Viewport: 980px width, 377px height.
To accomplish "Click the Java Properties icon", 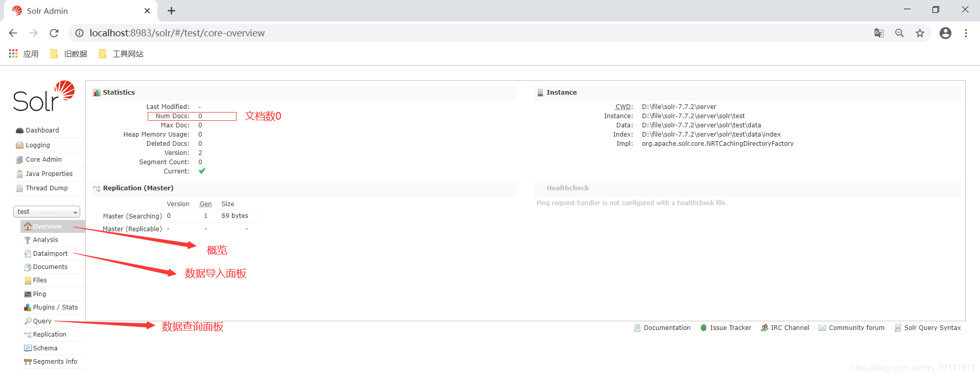I will [19, 174].
